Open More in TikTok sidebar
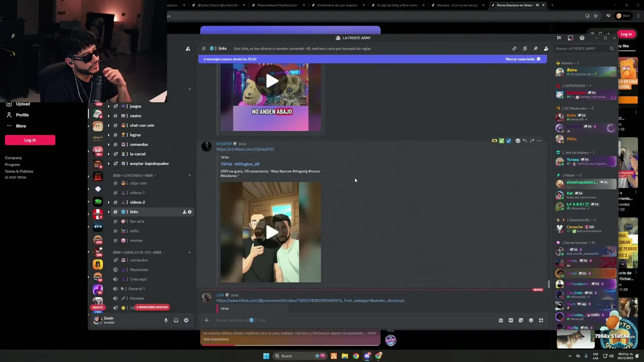This screenshot has width=644, height=362. tap(21, 126)
